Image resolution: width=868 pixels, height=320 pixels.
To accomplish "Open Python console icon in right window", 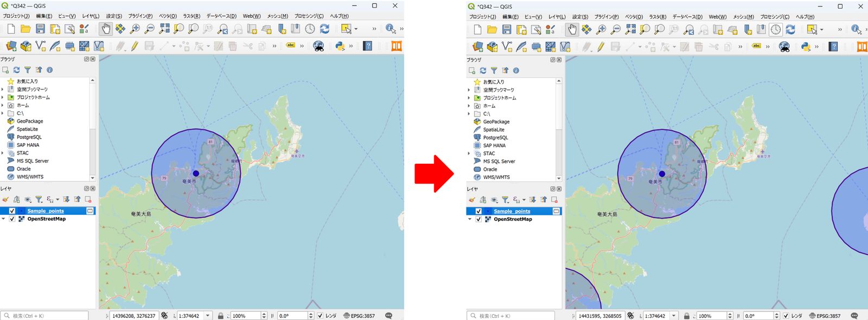I will pyautogui.click(x=806, y=47).
